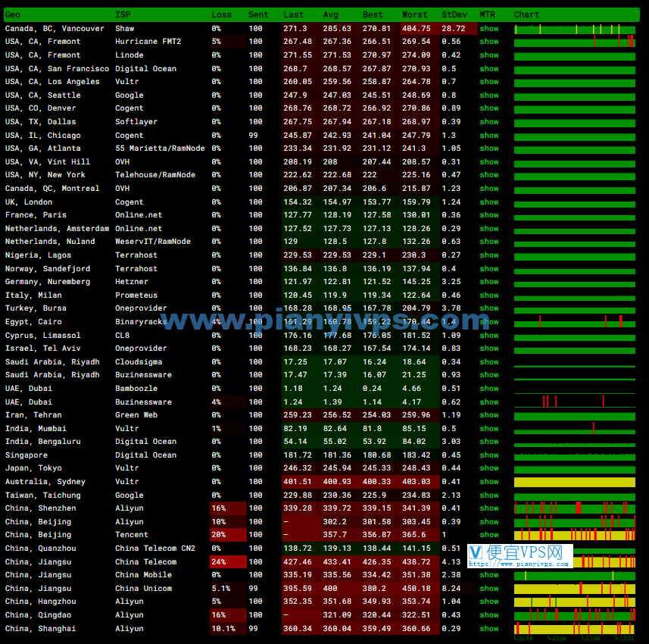Click show for New York Telehouse row
Screen dimensions: 649x644
click(488, 175)
